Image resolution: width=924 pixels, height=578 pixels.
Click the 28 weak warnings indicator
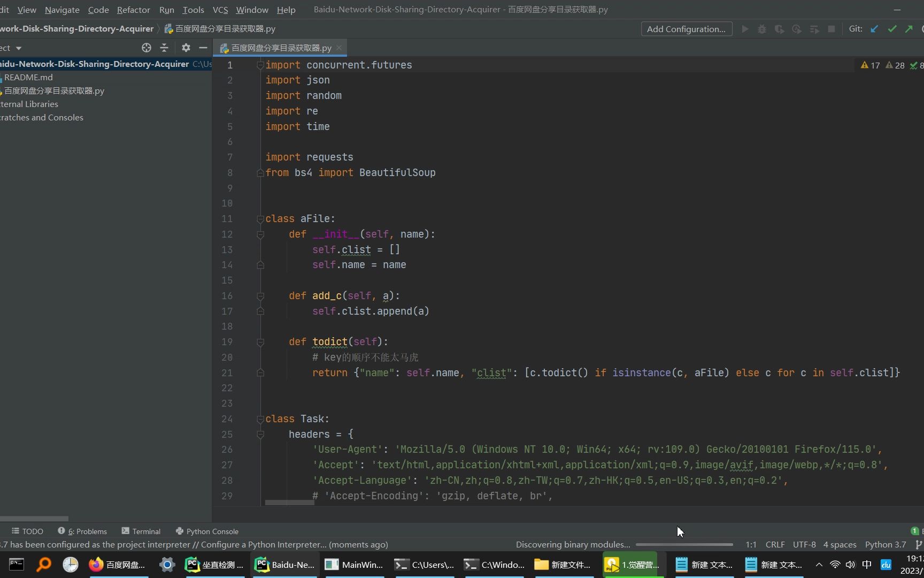(895, 65)
